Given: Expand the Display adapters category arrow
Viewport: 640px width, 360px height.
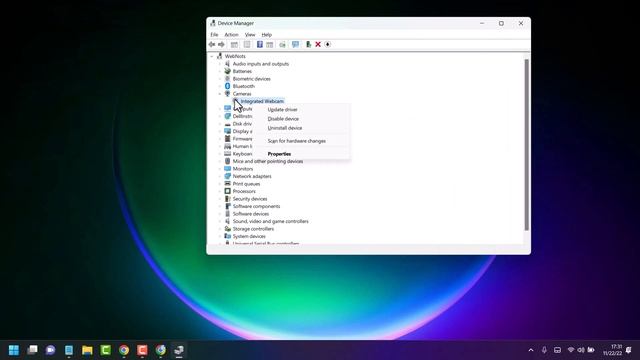Looking at the screenshot, I should click(220, 131).
